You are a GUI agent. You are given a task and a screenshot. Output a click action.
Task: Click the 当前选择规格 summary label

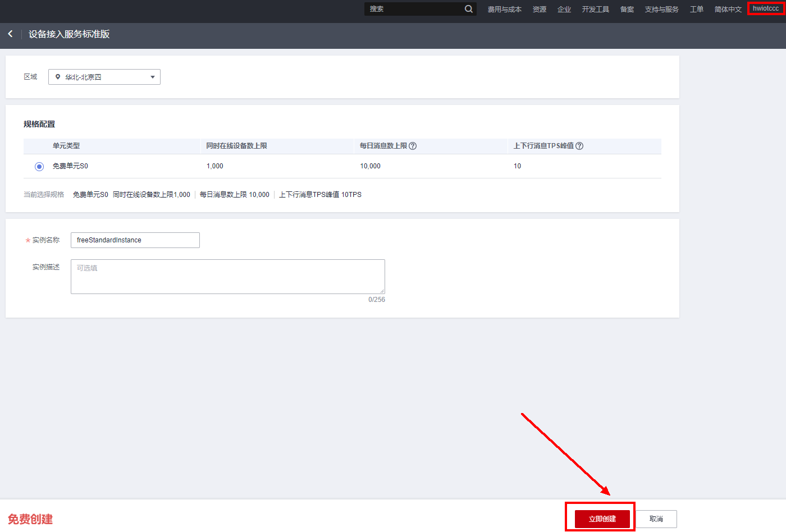click(44, 195)
